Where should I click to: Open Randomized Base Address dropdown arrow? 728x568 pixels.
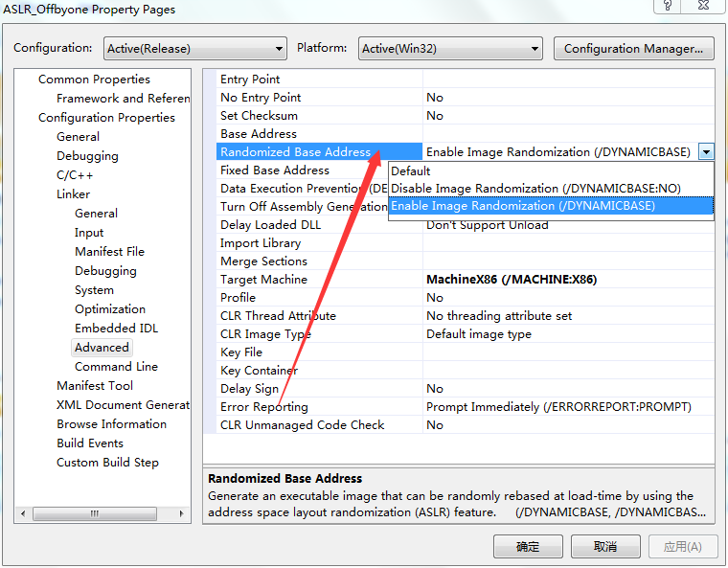[706, 151]
